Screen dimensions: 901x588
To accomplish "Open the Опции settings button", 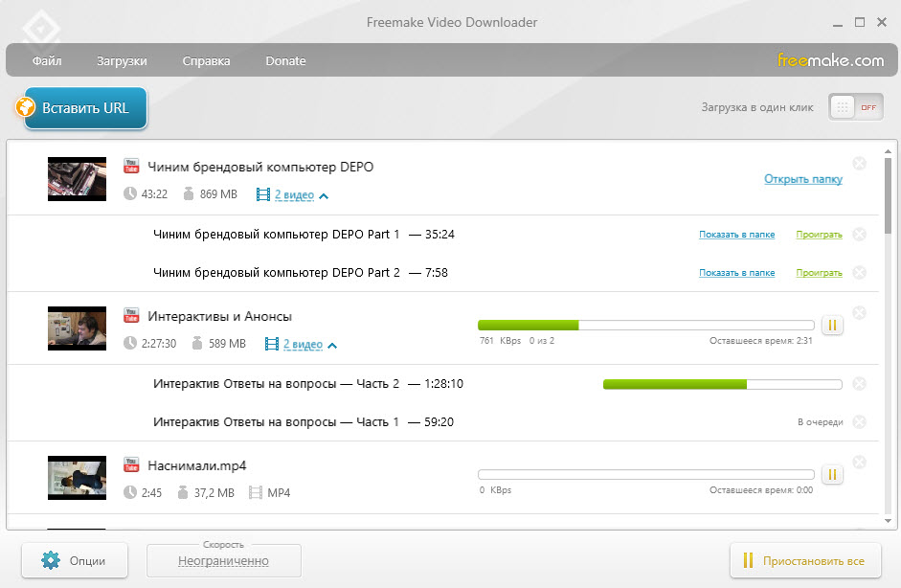I will (x=75, y=560).
